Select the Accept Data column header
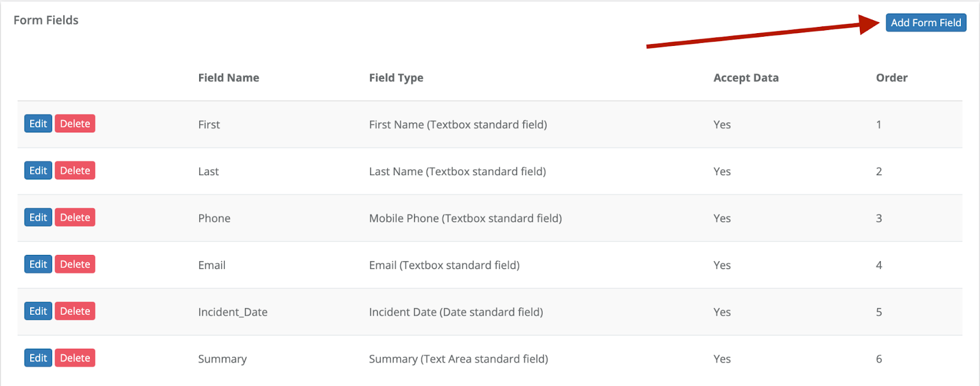The image size is (980, 386). point(746,78)
